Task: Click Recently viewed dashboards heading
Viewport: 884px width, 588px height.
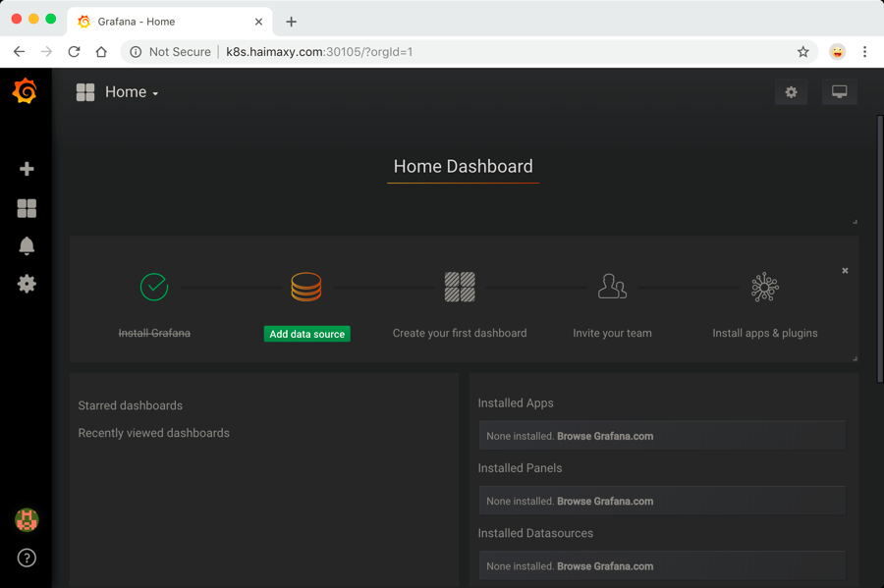Action: 153,433
